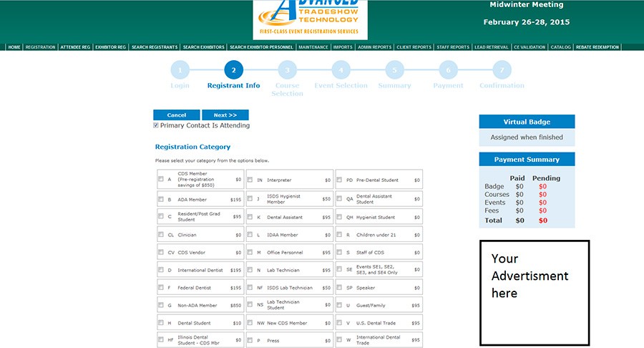Screen dimensions: 644x348
Task: Click step 6 Payment circle
Action: click(x=448, y=70)
